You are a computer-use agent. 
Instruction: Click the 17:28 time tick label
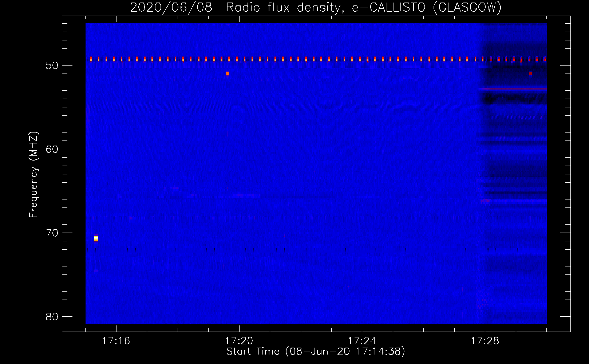(485, 341)
